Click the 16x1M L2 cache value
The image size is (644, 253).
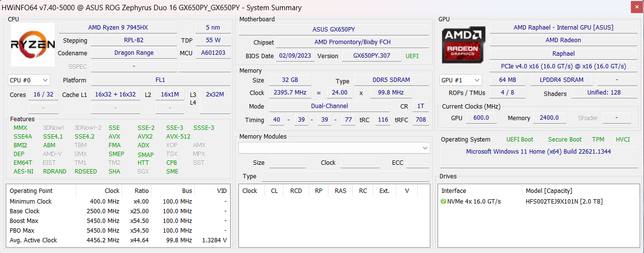click(x=170, y=95)
